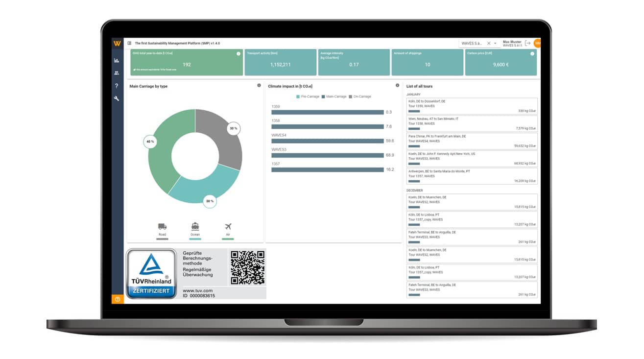This screenshot has height=359, width=644.
Task: Open the dashboard charts icon in sidebar
Action: coord(117,60)
